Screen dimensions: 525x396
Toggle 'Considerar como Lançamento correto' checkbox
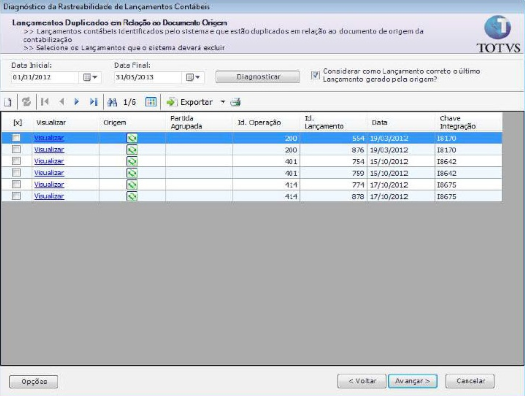click(x=315, y=75)
